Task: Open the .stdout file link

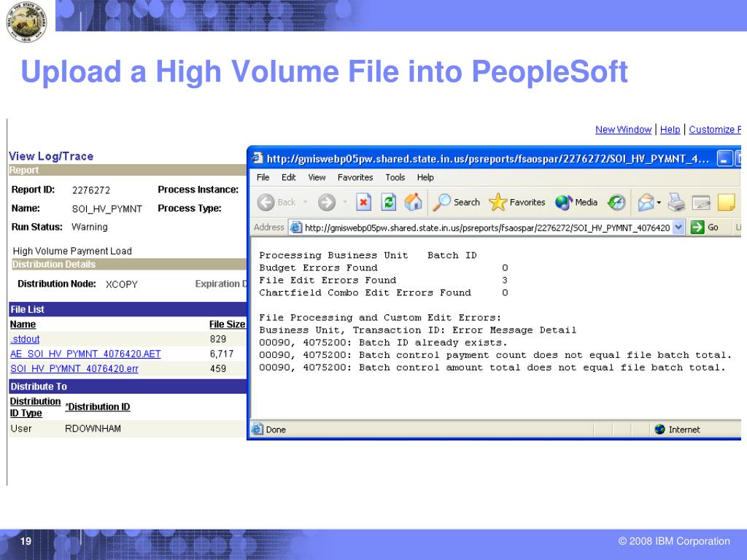Action: pos(25,339)
